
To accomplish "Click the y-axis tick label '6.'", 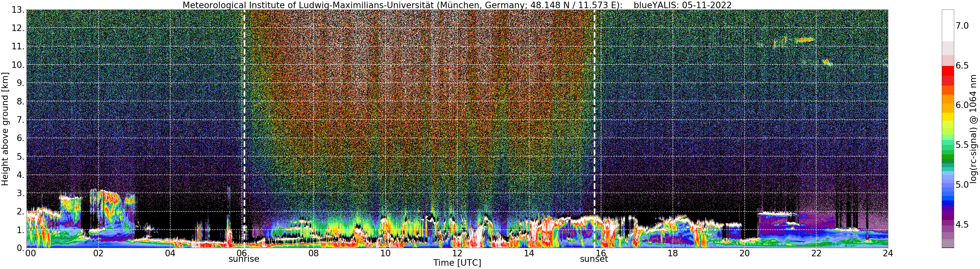I will tap(21, 138).
